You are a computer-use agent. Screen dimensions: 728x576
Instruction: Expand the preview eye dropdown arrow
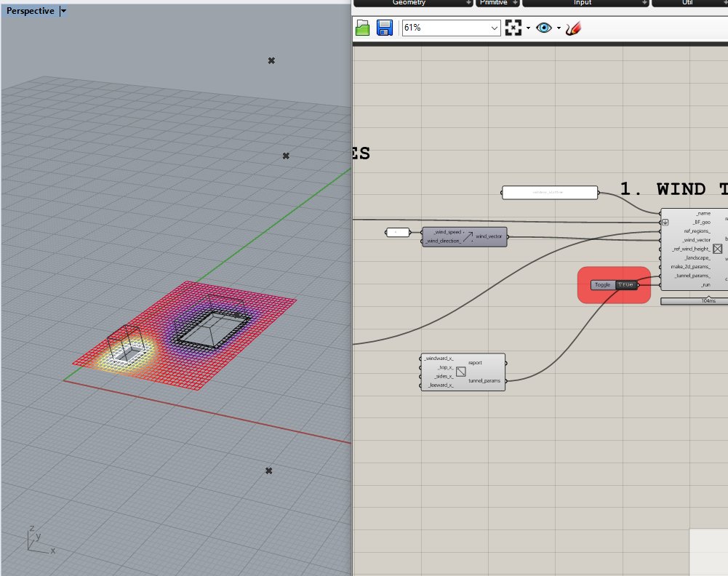click(x=559, y=28)
